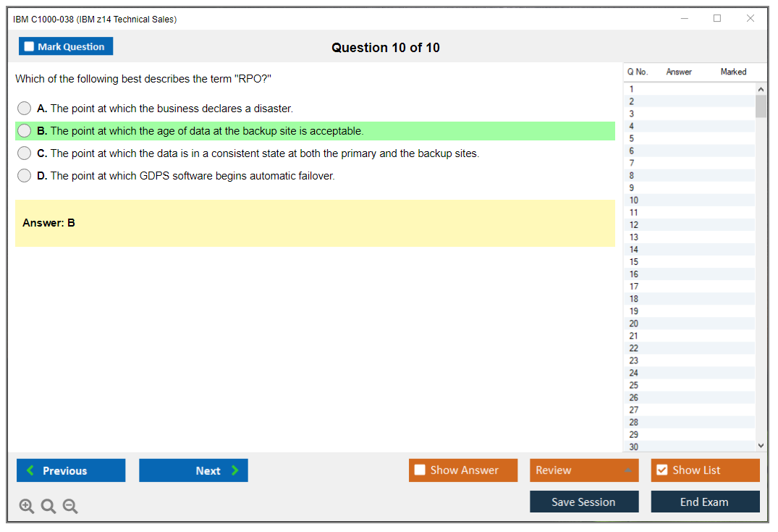Viewport: 778px width, 532px height.
Task: Select answer option B radio button
Action: coord(25,131)
